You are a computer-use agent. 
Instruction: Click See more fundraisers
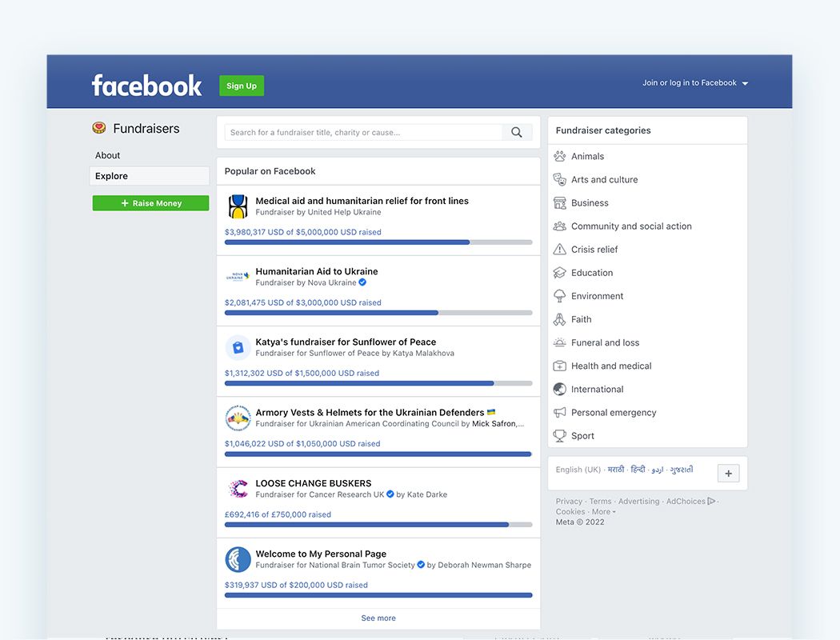[x=378, y=618]
